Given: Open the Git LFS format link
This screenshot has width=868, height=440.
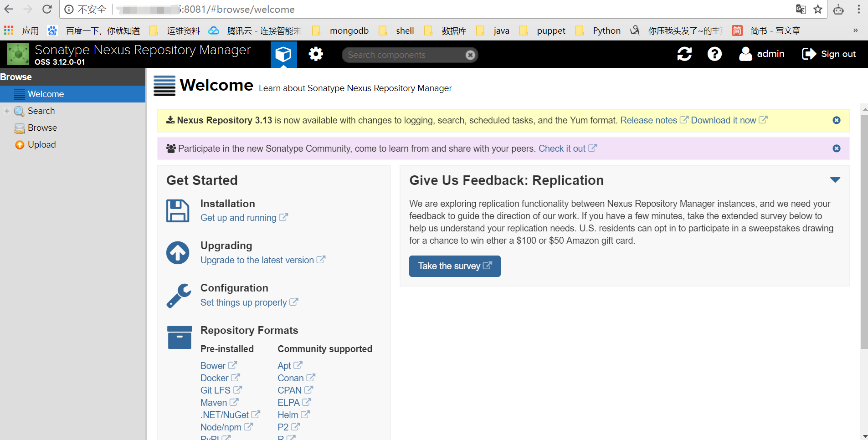Looking at the screenshot, I should click(221, 390).
